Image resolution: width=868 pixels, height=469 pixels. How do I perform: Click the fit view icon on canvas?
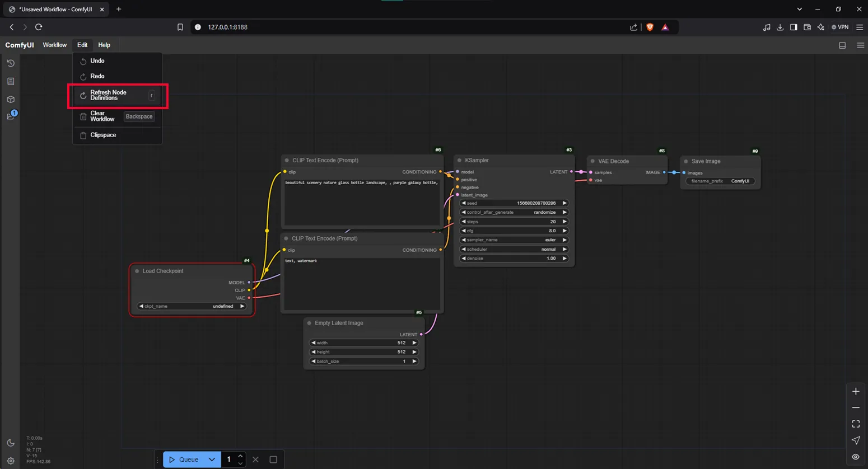click(x=855, y=424)
